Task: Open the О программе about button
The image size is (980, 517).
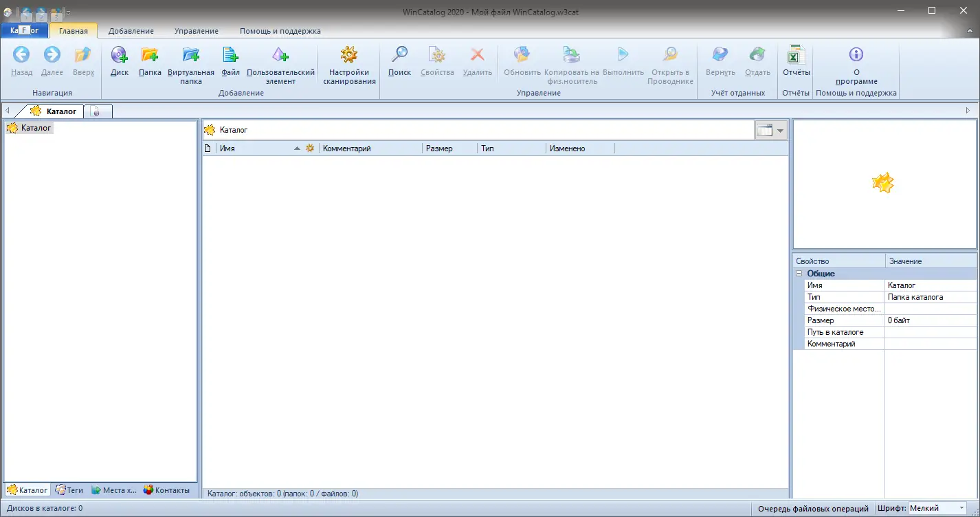Action: tap(856, 65)
